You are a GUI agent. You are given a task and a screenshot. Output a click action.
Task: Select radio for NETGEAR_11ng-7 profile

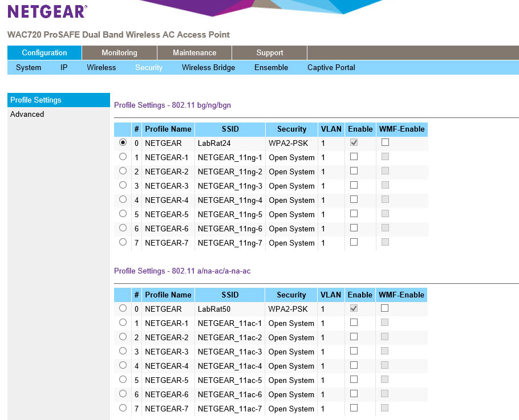pos(123,242)
